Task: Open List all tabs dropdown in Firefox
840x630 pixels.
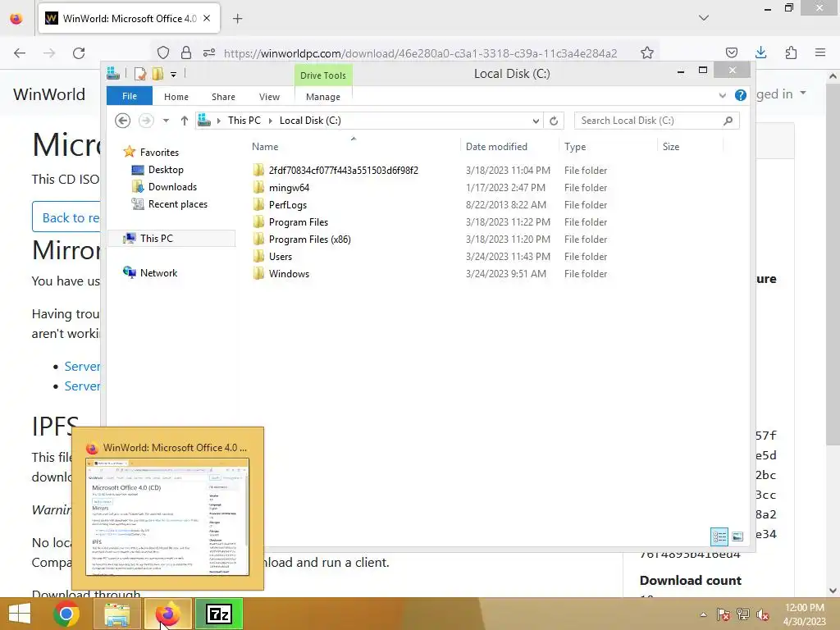Action: [x=704, y=18]
